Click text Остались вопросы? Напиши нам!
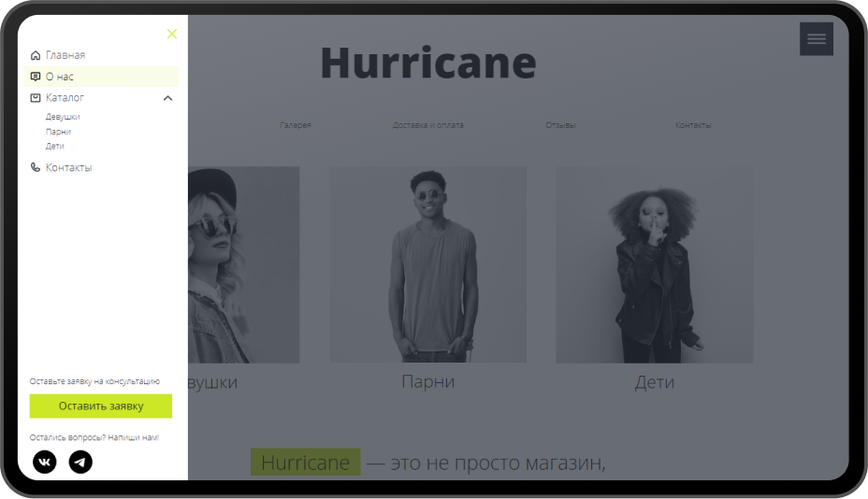The image size is (868, 499). pos(94,437)
